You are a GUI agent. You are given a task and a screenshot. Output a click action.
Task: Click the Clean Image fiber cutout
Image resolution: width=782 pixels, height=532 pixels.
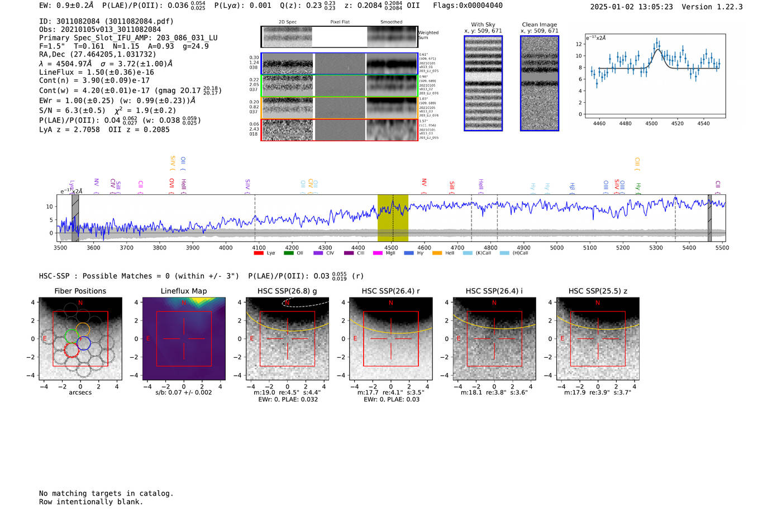tap(540, 83)
